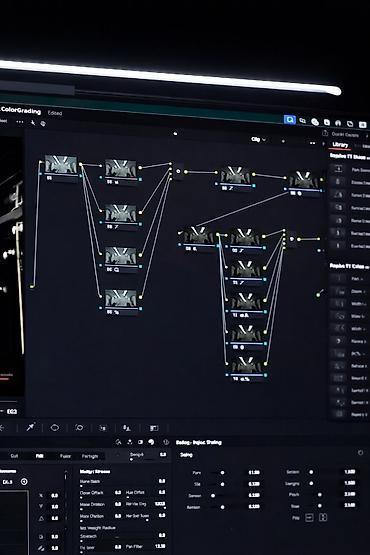Click the flip vertical button in Sizing panel
Screen dimensions: 370x555
click(323, 517)
